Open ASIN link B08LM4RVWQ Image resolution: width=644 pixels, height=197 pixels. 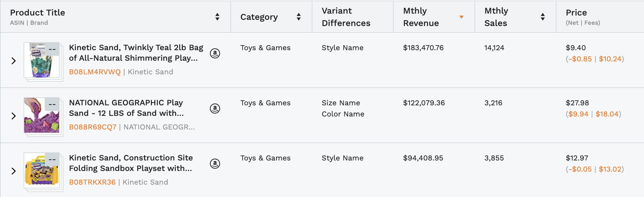(95, 72)
